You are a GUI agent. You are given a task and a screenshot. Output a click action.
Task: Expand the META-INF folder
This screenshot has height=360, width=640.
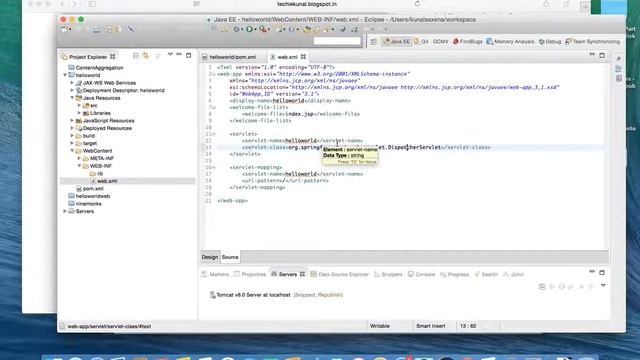(x=79, y=158)
